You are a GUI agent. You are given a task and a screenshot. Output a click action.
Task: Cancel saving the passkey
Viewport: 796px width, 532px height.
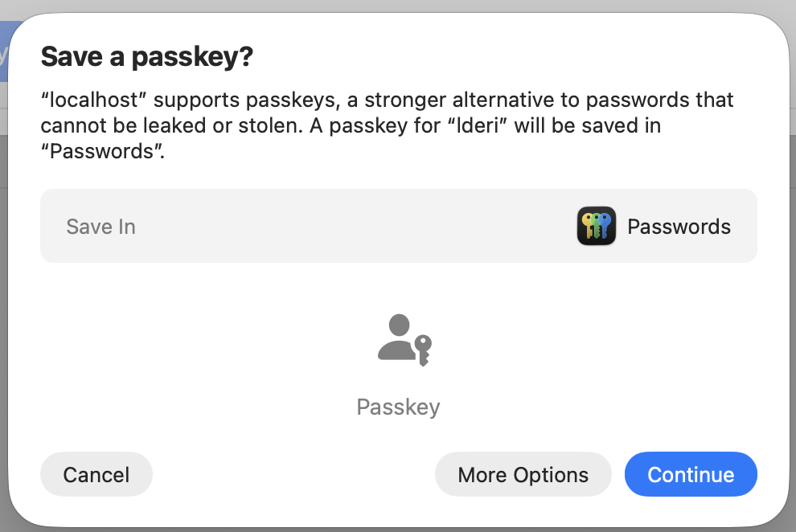coord(96,475)
